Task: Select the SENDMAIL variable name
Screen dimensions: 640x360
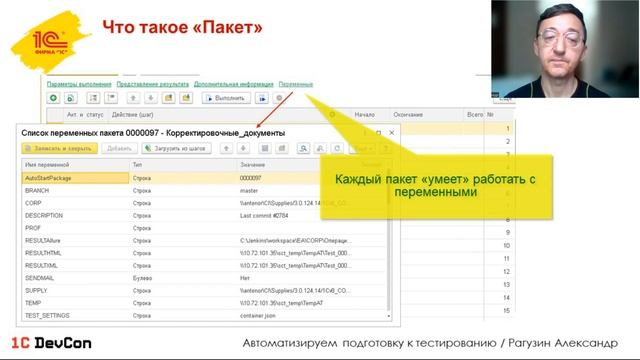Action: click(39, 278)
